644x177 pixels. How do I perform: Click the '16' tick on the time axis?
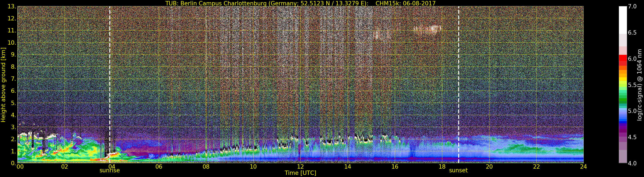(395, 166)
